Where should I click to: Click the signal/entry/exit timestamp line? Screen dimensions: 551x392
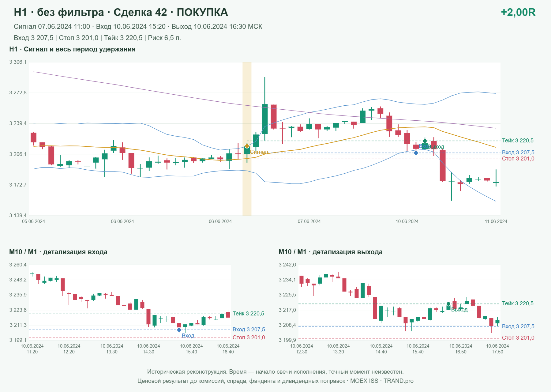[x=138, y=27]
